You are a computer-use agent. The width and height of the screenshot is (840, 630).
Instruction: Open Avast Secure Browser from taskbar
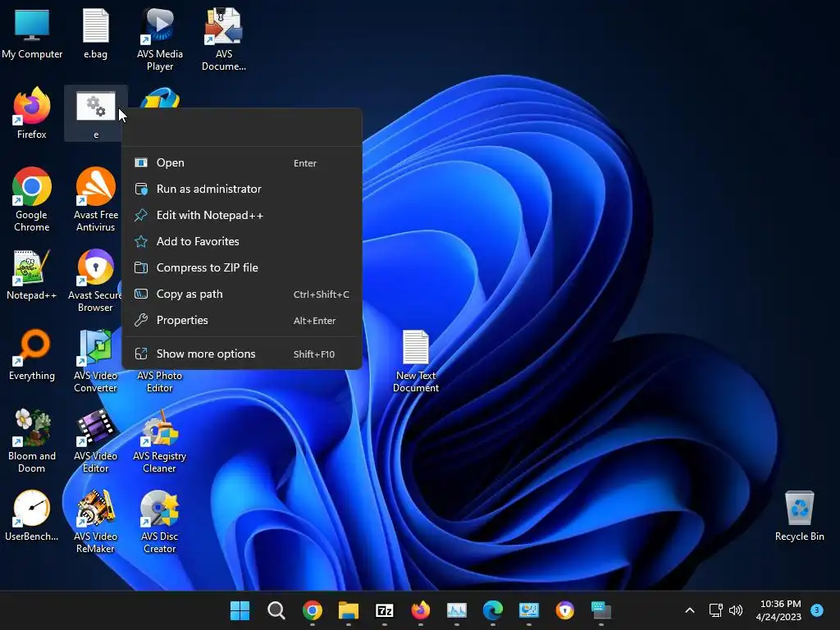565,610
